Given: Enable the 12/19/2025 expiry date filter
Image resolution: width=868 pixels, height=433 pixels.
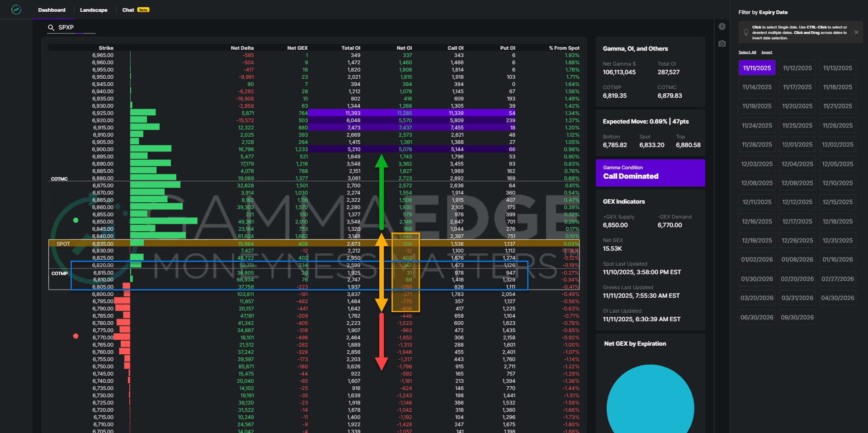Looking at the screenshot, I should click(757, 240).
